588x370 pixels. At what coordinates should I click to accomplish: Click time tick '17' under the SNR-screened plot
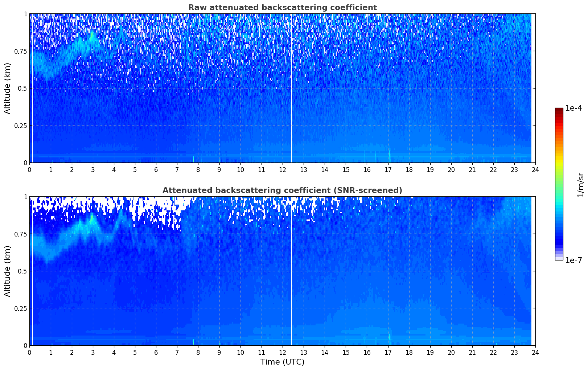pos(388,352)
